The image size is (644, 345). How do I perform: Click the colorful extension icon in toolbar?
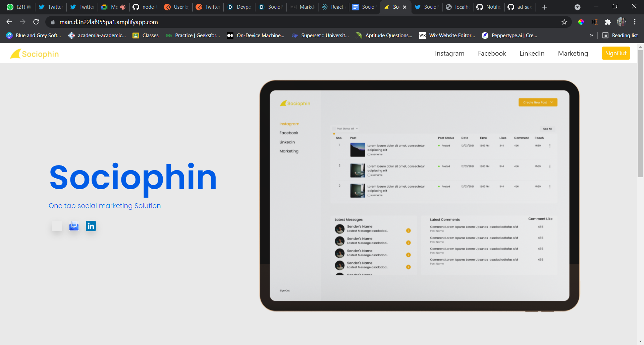[581, 22]
